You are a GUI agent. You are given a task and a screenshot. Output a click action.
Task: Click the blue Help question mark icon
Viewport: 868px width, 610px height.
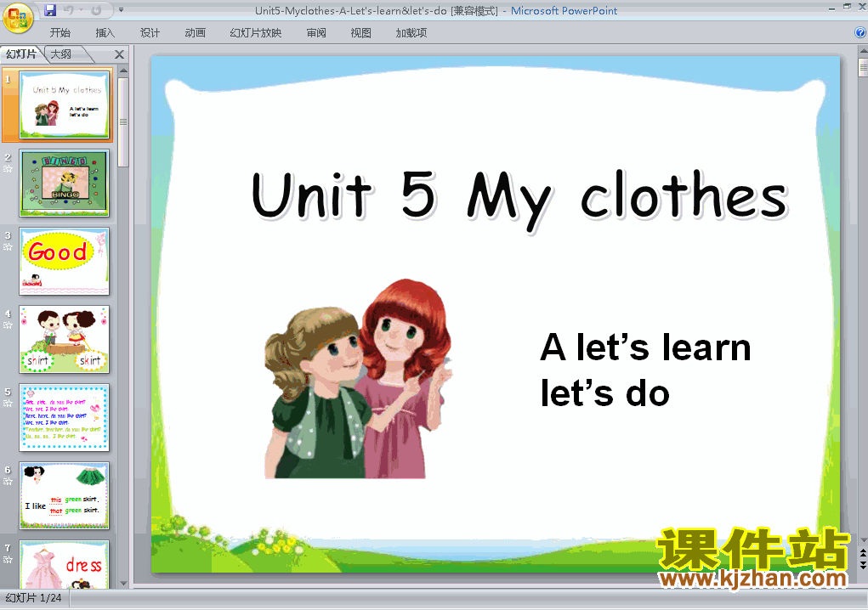click(x=860, y=32)
